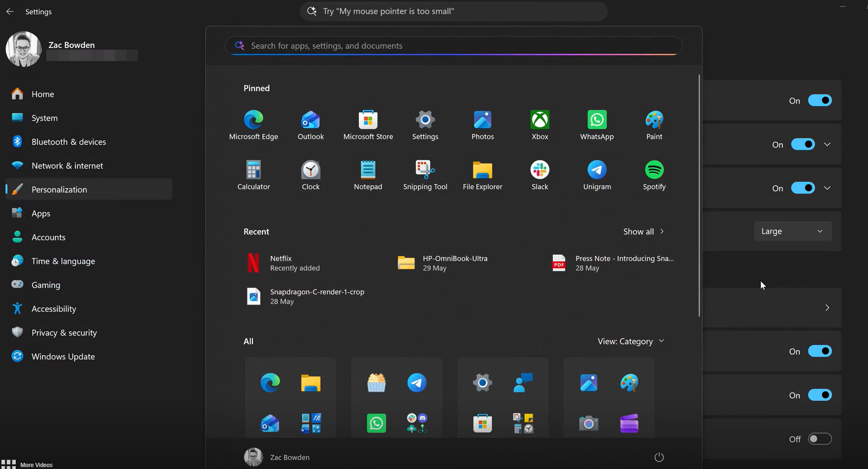This screenshot has height=469, width=868.
Task: Toggle second On switch next to expander
Action: [803, 145]
